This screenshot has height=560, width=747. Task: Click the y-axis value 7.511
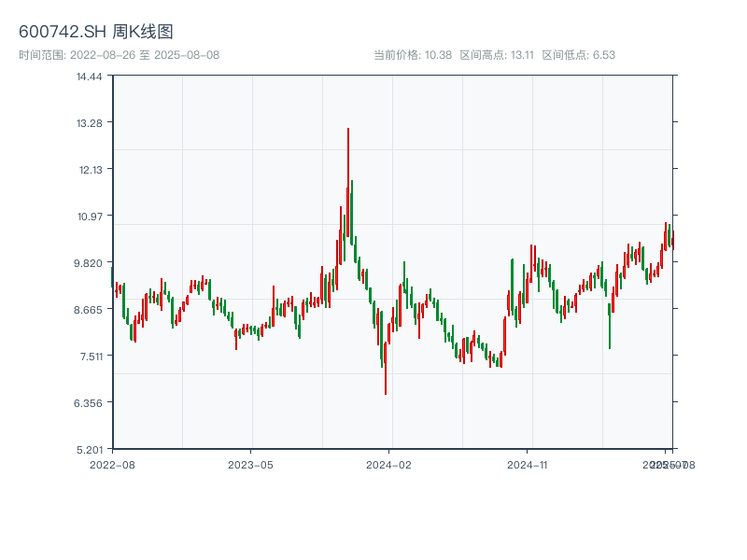pos(92,357)
